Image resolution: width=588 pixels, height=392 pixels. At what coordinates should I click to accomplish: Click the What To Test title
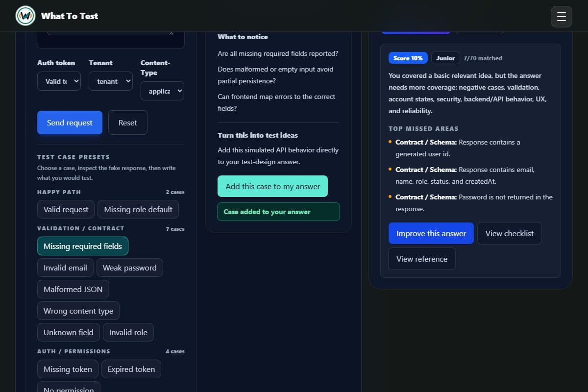70,16
